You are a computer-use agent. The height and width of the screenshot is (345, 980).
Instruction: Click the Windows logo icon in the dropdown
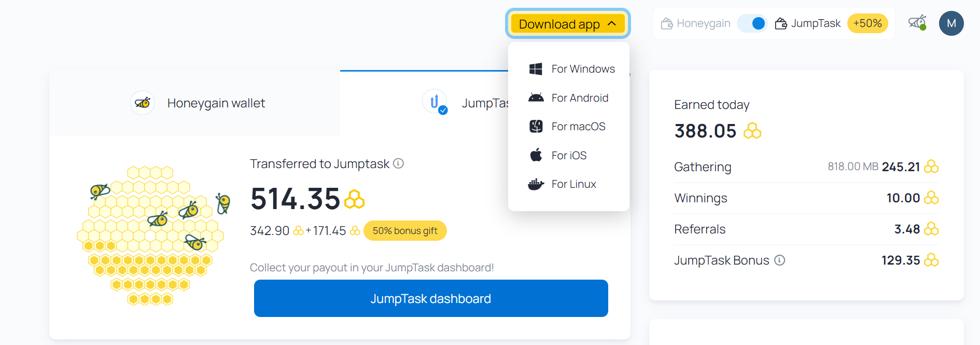coord(536,69)
